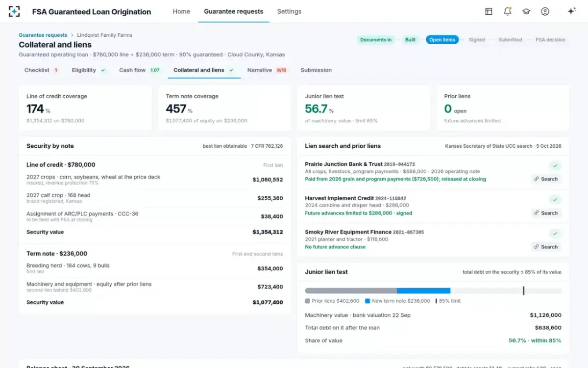Click the check badge for Prairie Junction Bank
Viewport: 588px width, 368px height.
[555, 165]
